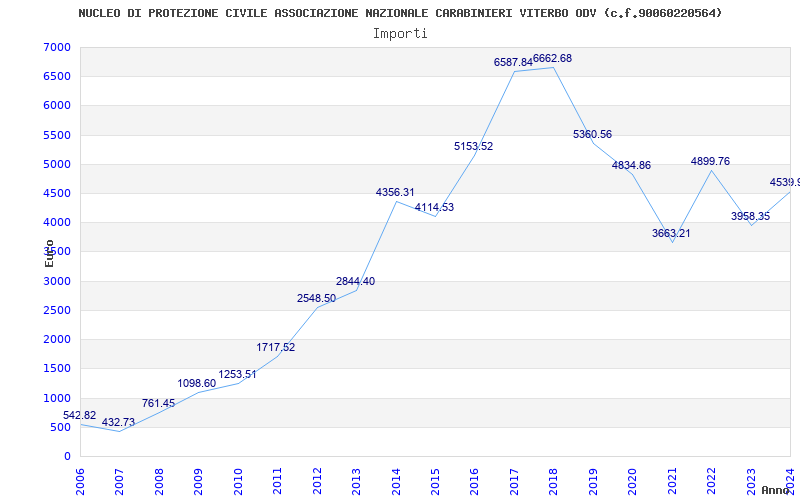Viewport: 800px width, 500px height.
Task: Select the 1717.52 value label
Action: pos(276,347)
